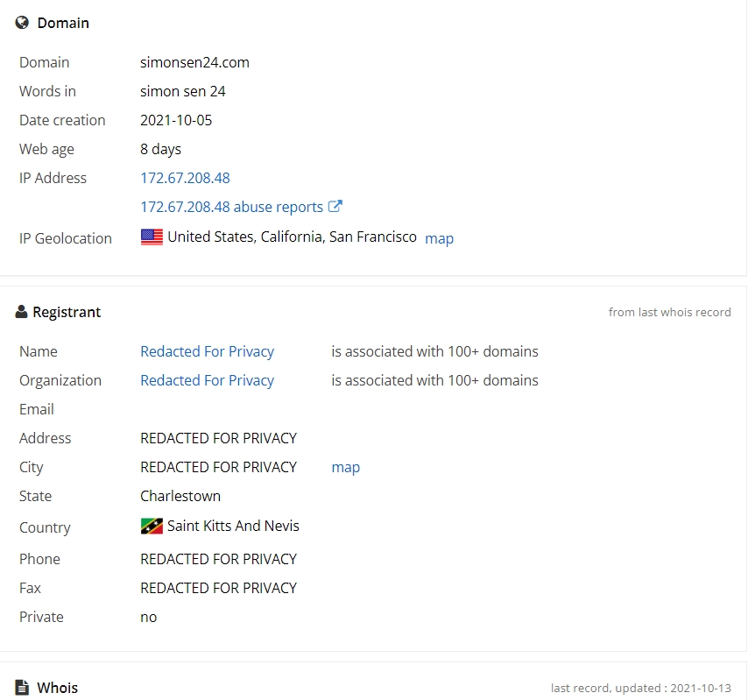Click the Saint Kitts And Nevis country text

pyautogui.click(x=233, y=526)
